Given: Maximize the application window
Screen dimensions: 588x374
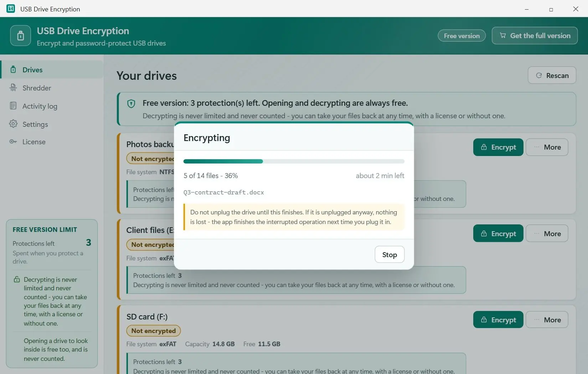Looking at the screenshot, I should pyautogui.click(x=551, y=9).
